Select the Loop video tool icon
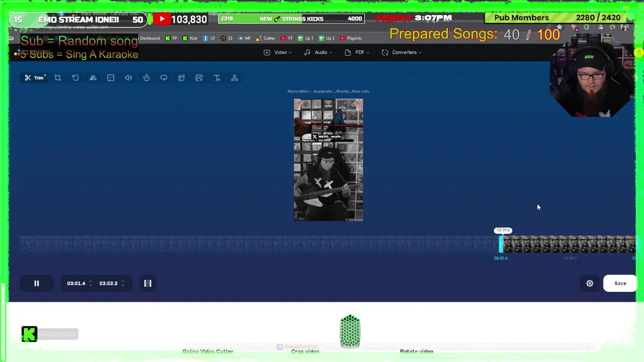644x362 pixels. (164, 78)
